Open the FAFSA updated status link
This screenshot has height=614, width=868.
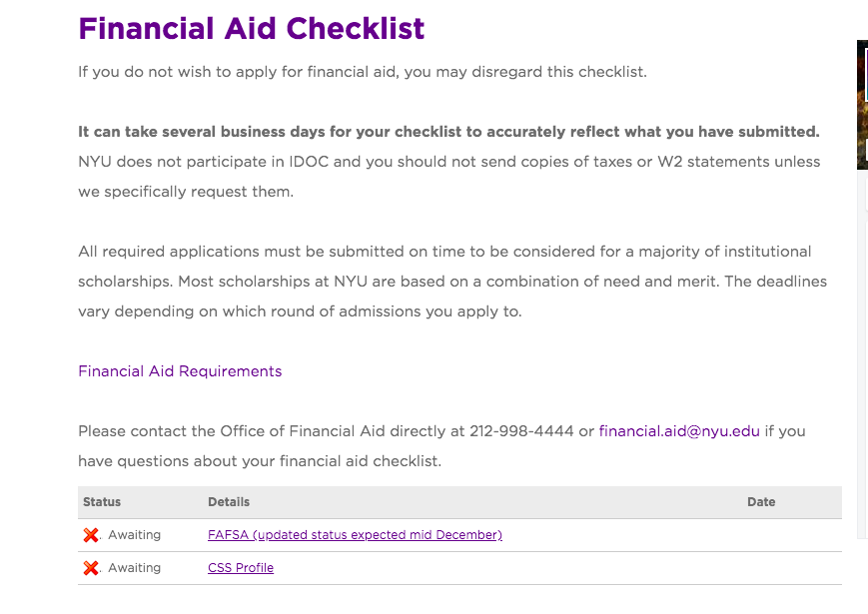355,535
